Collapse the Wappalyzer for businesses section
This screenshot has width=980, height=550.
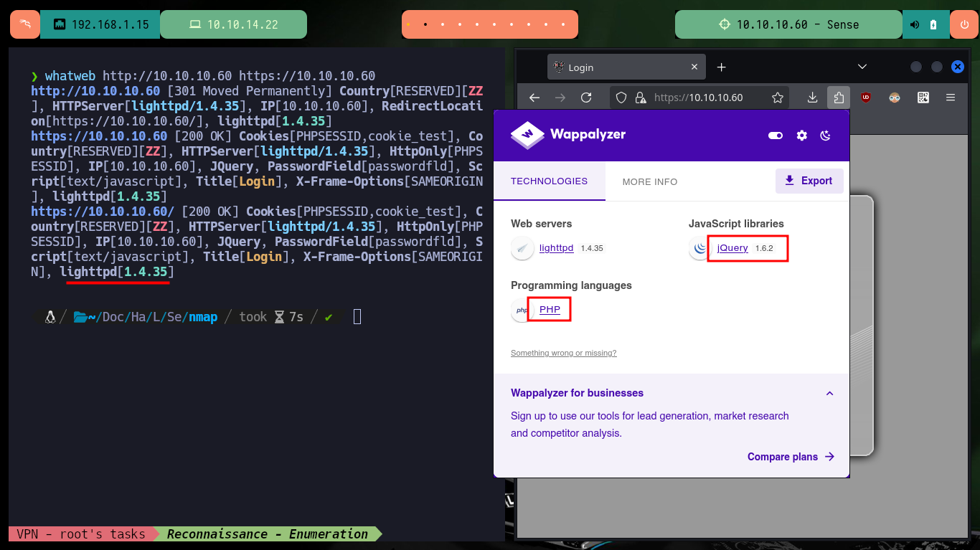(830, 393)
